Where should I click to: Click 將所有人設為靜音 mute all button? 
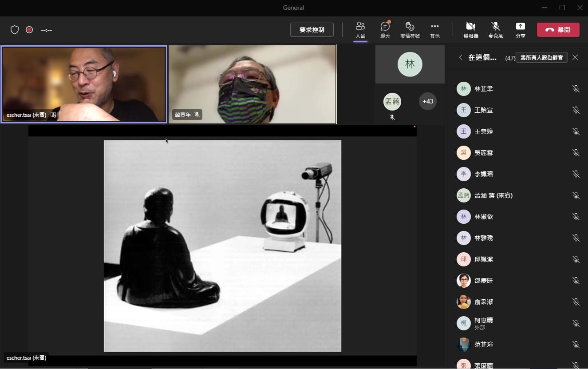click(x=541, y=57)
